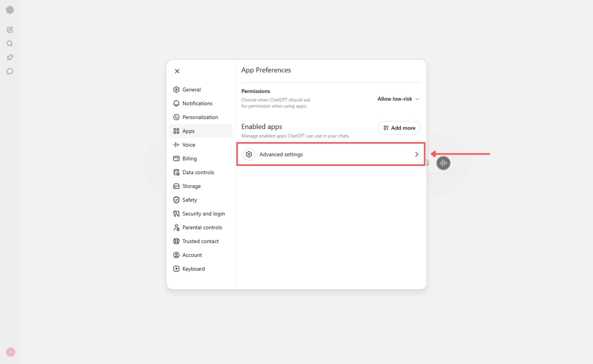Click the Account profile icon

[176, 255]
